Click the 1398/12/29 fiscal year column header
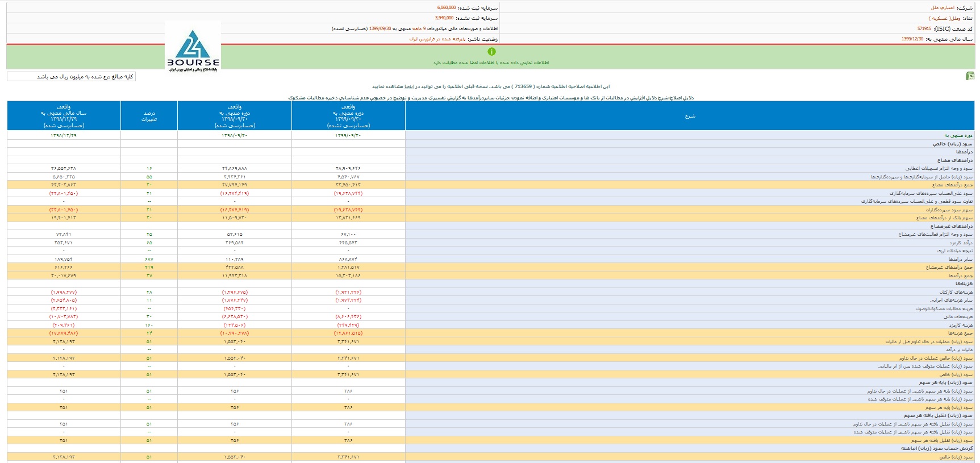Viewport: 980px width, 463px height. pos(64,116)
